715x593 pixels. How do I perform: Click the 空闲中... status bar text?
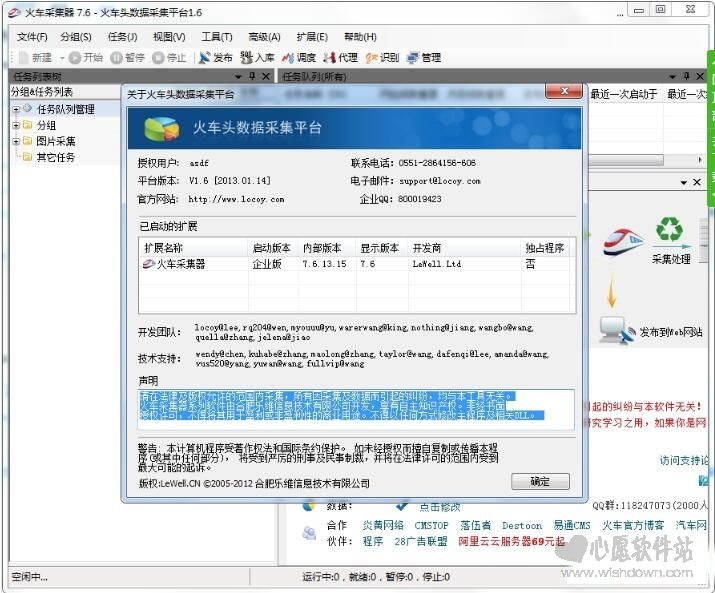(29, 577)
